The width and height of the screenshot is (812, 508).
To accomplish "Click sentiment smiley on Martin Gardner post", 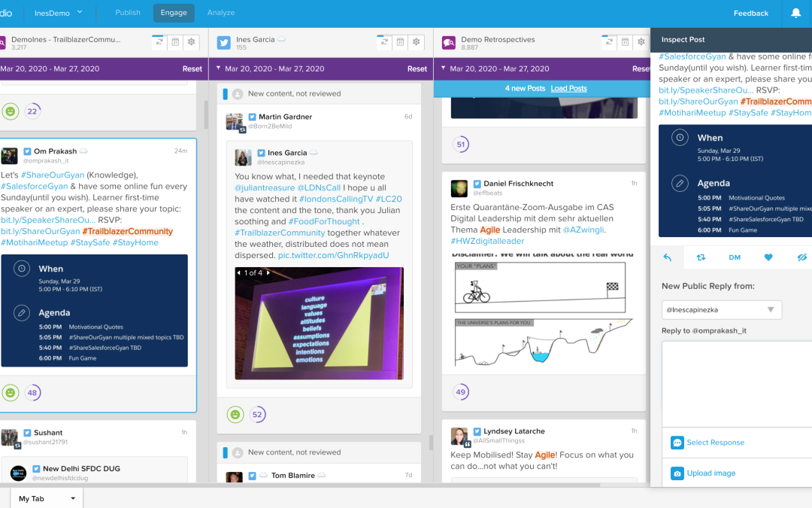I will pos(235,414).
